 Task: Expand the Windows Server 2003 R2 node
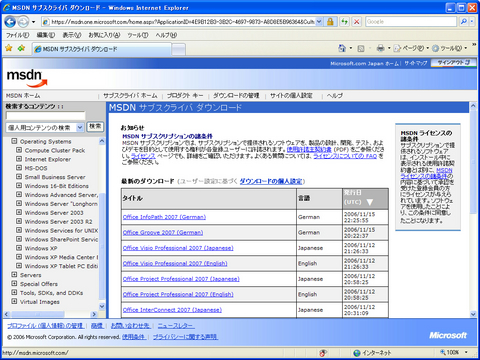(19, 221)
